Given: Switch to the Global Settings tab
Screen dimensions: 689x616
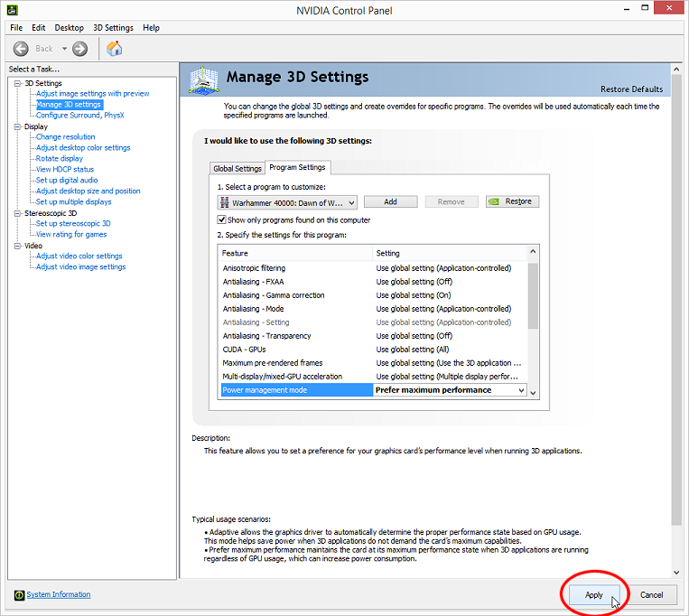Looking at the screenshot, I should pos(237,168).
